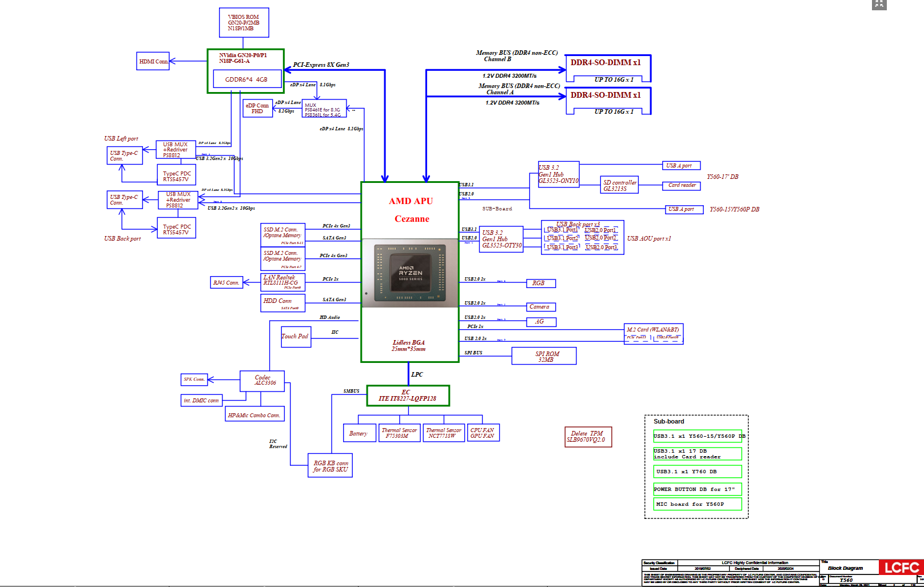Select the SPI ROM 32MB block
The height and width of the screenshot is (587, 924).
point(544,356)
